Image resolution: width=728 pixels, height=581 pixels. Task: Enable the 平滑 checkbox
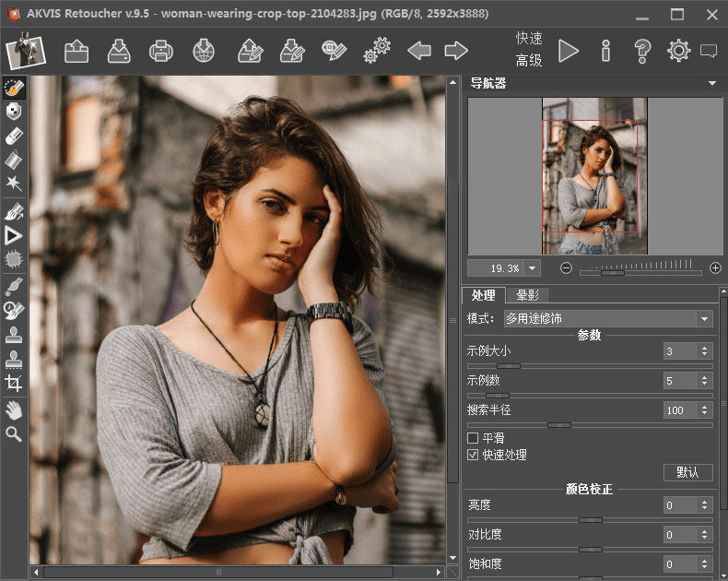(x=474, y=438)
